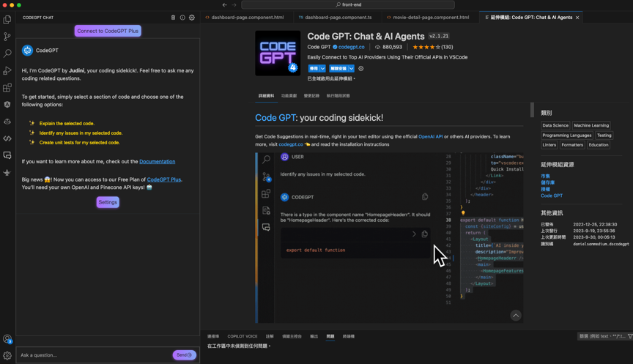Click the extension details vertical scrollbar
The height and width of the screenshot is (364, 633).
532,110
